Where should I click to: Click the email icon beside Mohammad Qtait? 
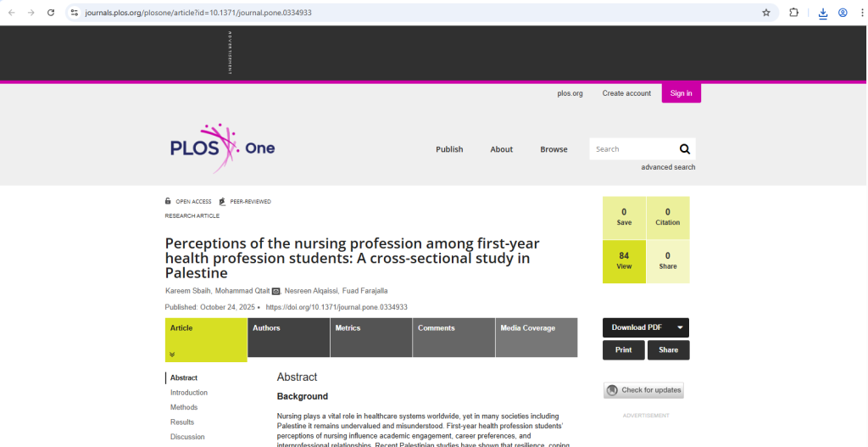coord(275,291)
